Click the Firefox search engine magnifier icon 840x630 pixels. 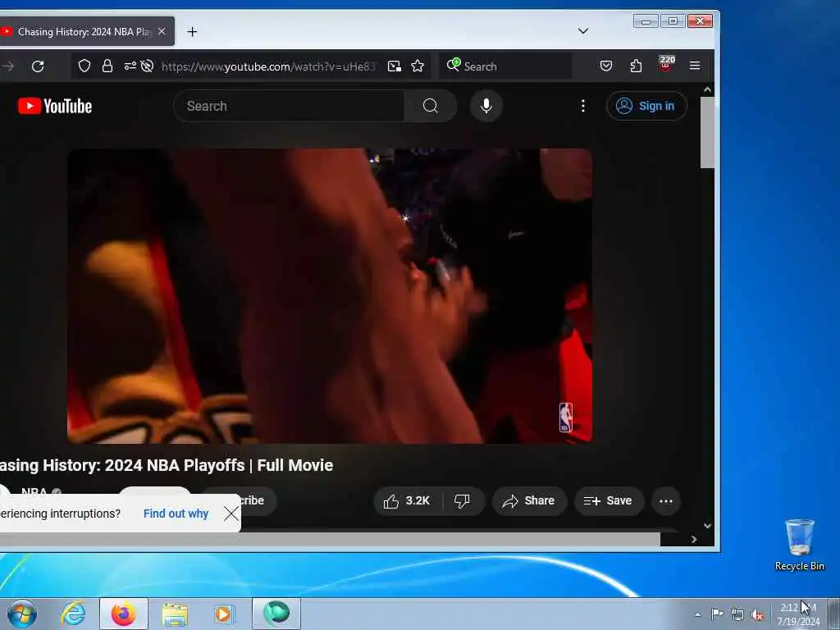pos(453,65)
